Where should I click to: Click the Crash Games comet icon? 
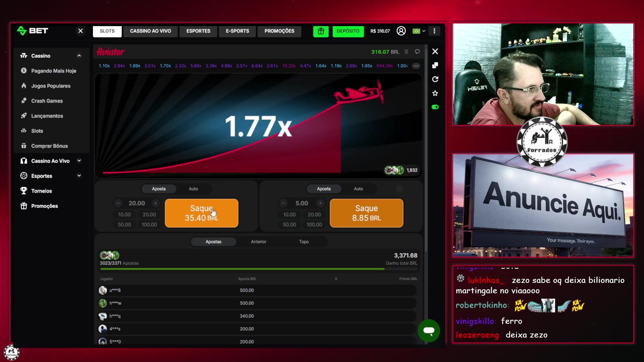(x=23, y=101)
